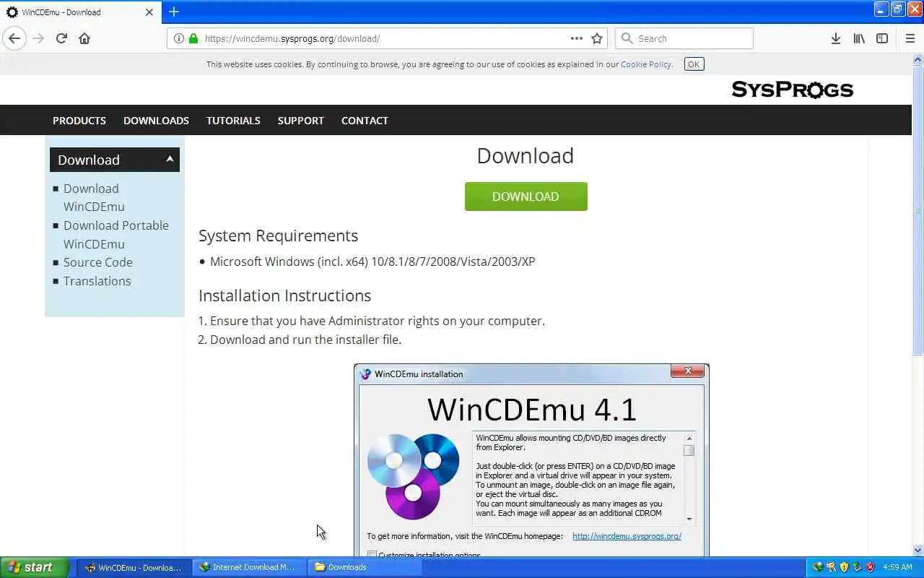Click the green DOWNLOAD button
This screenshot has height=578, width=924.
coord(526,197)
